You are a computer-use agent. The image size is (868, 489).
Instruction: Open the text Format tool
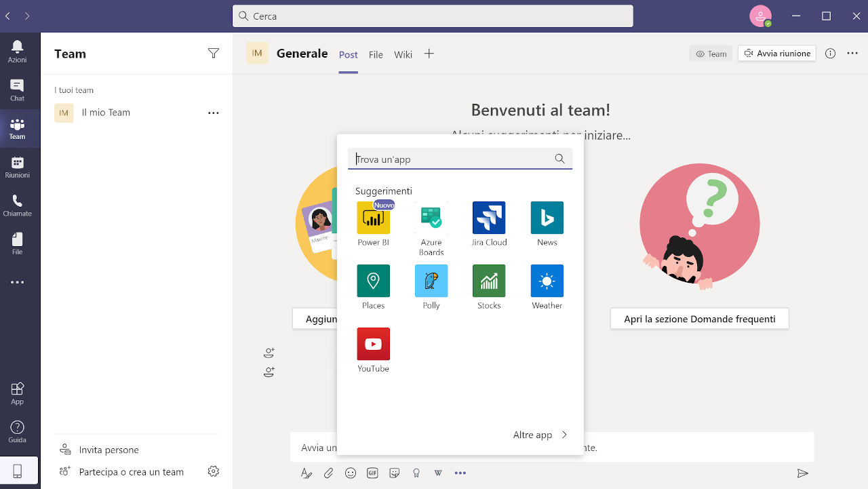307,473
